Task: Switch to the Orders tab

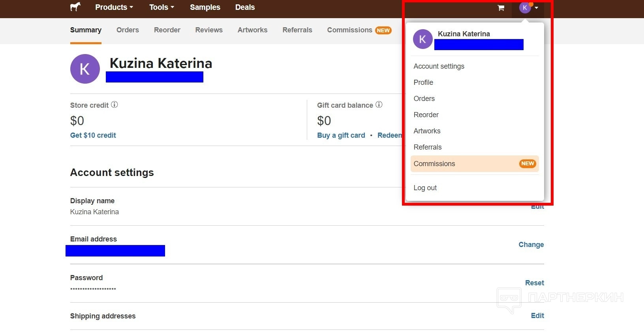Action: pos(128,30)
